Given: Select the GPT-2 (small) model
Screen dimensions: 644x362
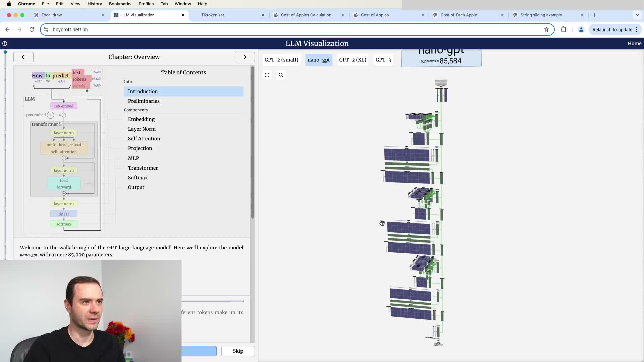Looking at the screenshot, I should pyautogui.click(x=281, y=60).
